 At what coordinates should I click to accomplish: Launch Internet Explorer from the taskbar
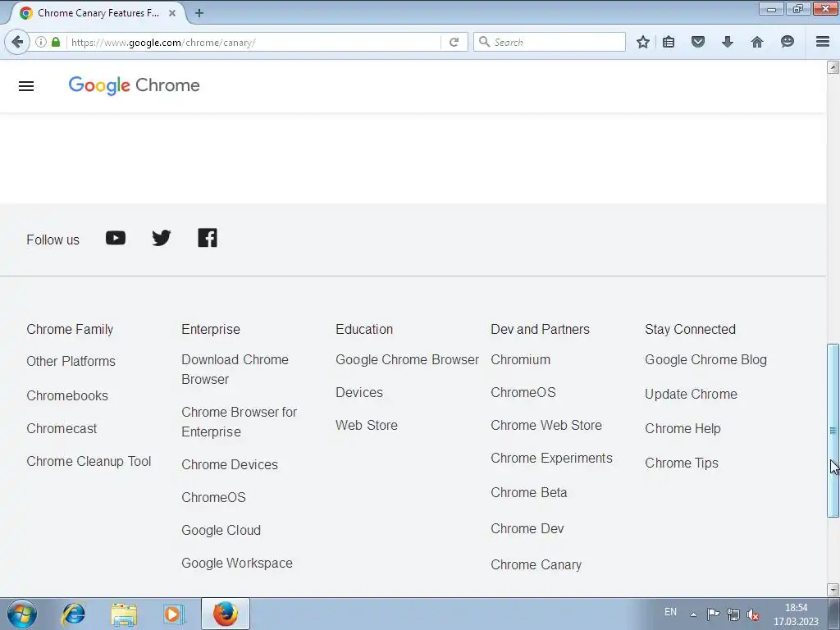click(x=73, y=614)
